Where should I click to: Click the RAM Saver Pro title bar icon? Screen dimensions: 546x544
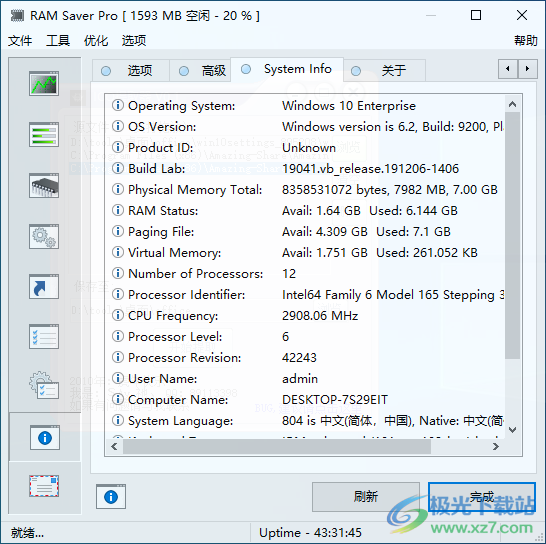pyautogui.click(x=17, y=16)
